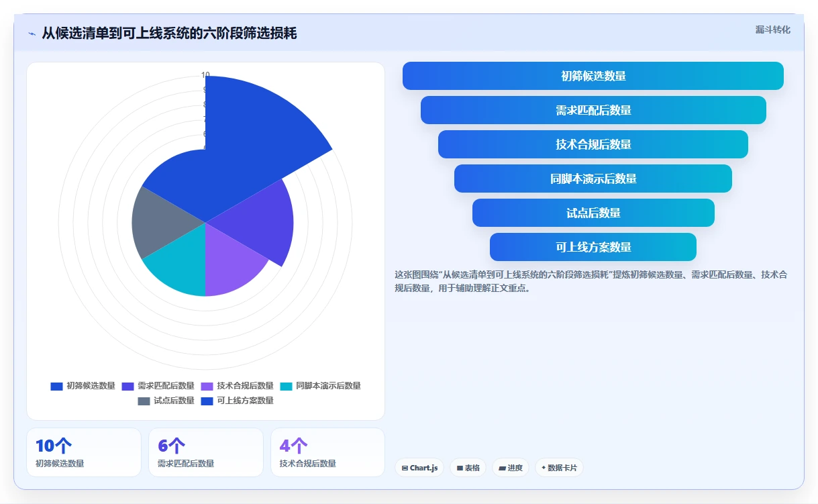Select the 试点后数量 funnel bar
The image size is (818, 504).
point(593,213)
